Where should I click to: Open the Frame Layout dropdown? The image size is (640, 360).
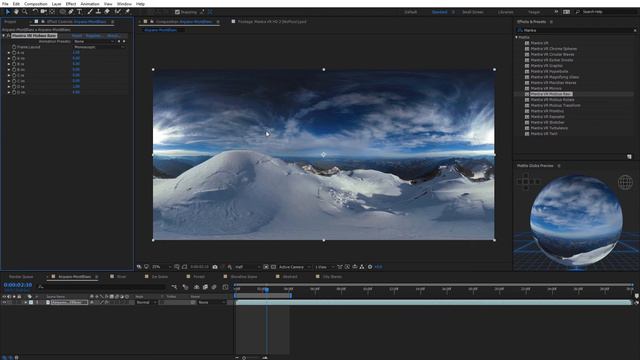point(99,47)
